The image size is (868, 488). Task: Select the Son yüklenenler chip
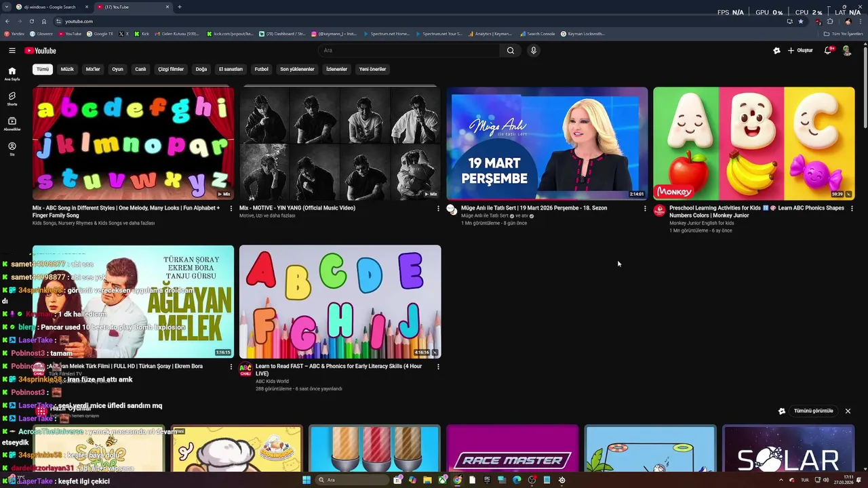(x=297, y=69)
